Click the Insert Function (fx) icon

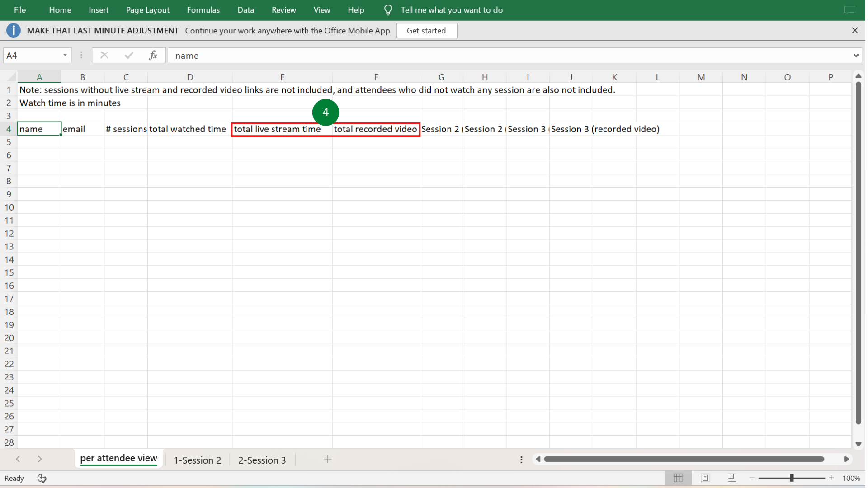click(x=153, y=55)
